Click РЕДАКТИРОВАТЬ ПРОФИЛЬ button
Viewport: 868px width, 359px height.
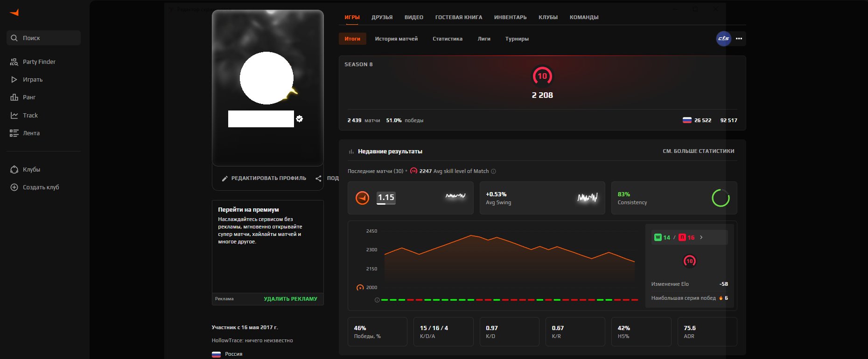(264, 179)
